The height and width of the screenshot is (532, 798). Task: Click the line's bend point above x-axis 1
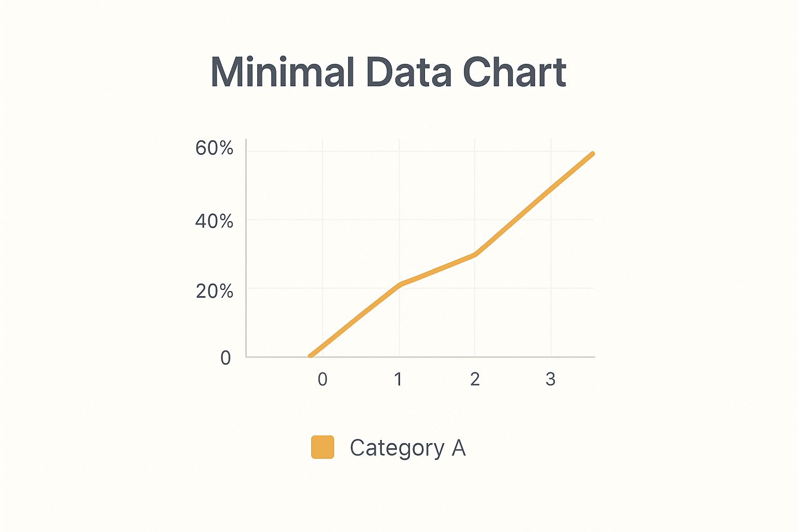coord(400,284)
